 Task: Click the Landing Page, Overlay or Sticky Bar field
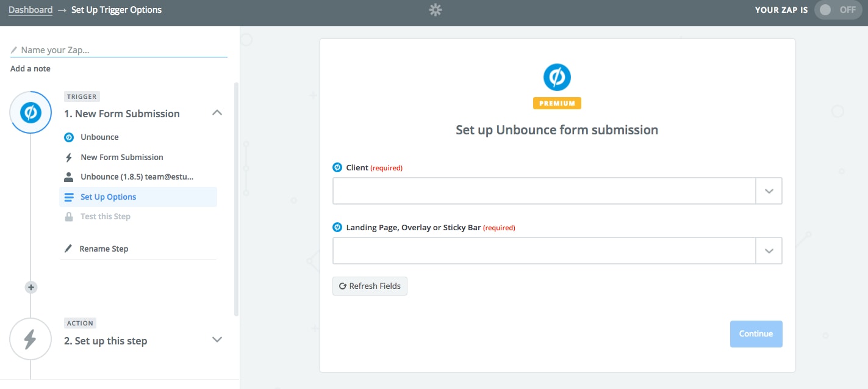tap(544, 251)
